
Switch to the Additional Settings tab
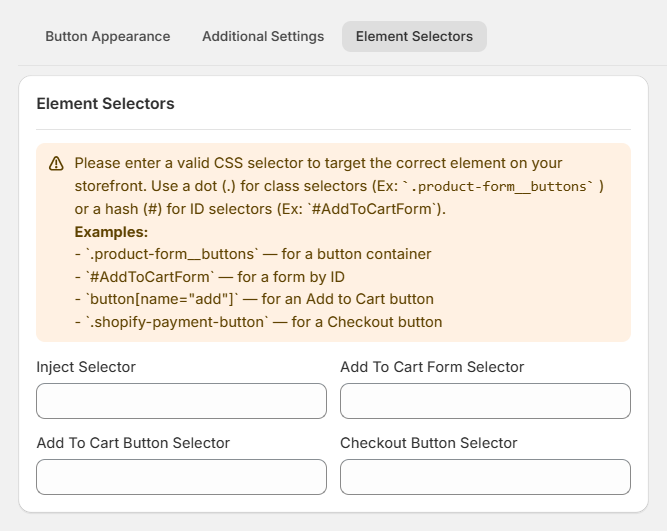click(x=263, y=36)
